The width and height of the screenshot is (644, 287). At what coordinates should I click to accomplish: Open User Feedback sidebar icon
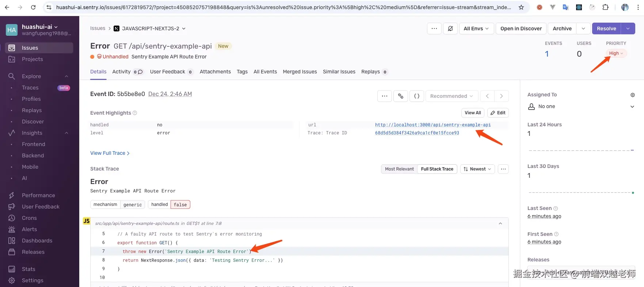point(12,207)
